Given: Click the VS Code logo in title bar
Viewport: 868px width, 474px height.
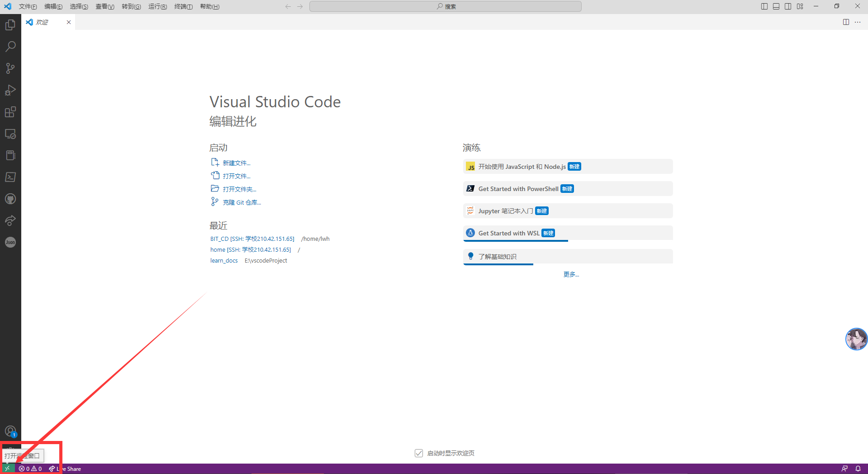Looking at the screenshot, I should (x=8, y=6).
